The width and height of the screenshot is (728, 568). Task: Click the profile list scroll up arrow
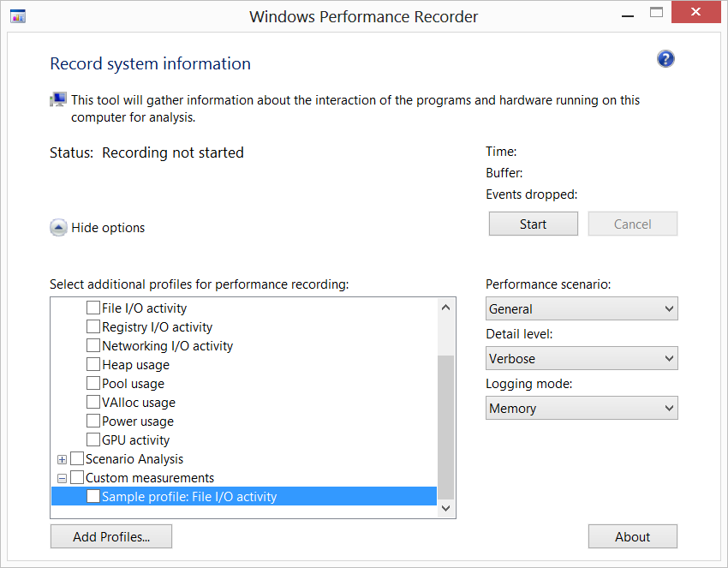(445, 308)
